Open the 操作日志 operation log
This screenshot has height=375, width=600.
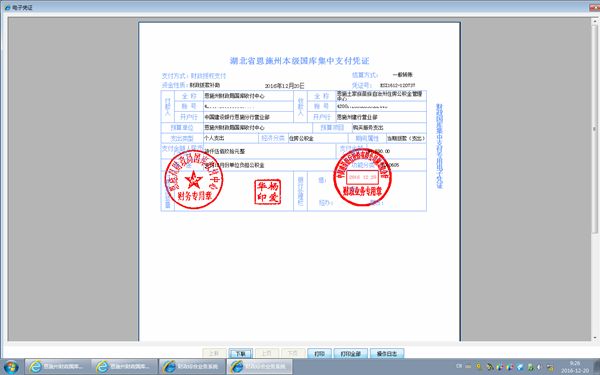387,354
